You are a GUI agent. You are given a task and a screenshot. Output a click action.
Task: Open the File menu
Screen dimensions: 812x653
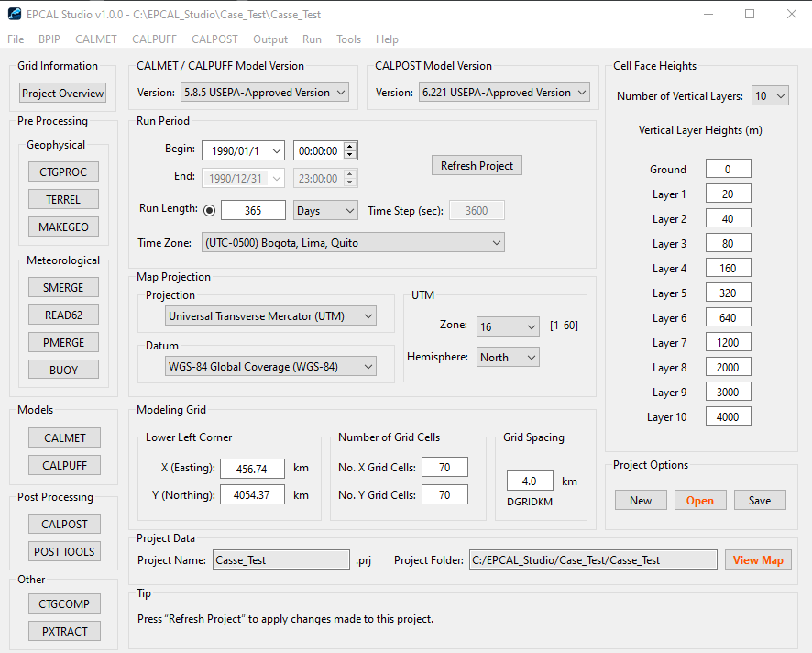click(16, 39)
